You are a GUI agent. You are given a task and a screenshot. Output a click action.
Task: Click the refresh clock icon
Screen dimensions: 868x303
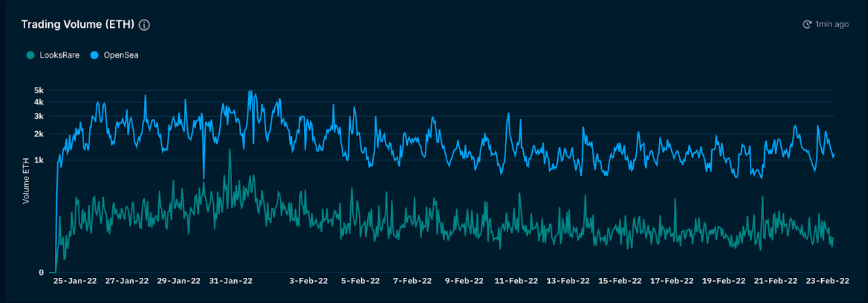tap(807, 24)
